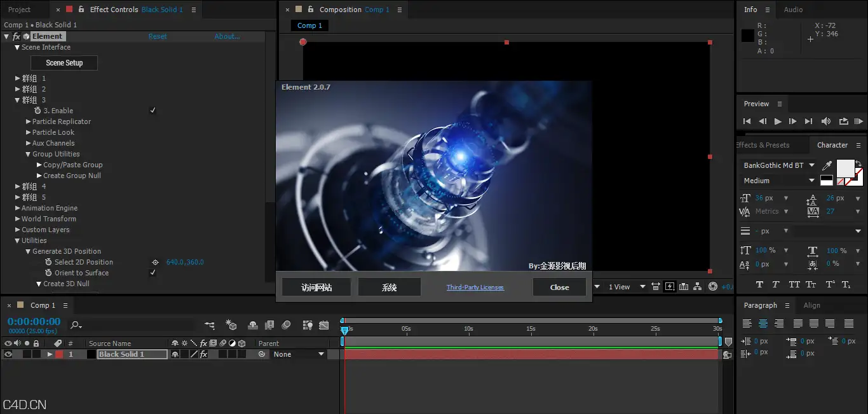This screenshot has width=868, height=414.
Task: Click 系统 button in Element dialog
Action: tap(389, 287)
